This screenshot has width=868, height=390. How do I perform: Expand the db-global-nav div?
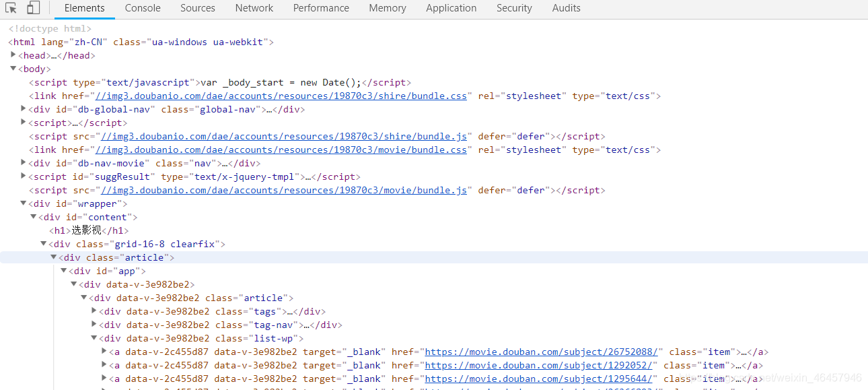tap(24, 109)
